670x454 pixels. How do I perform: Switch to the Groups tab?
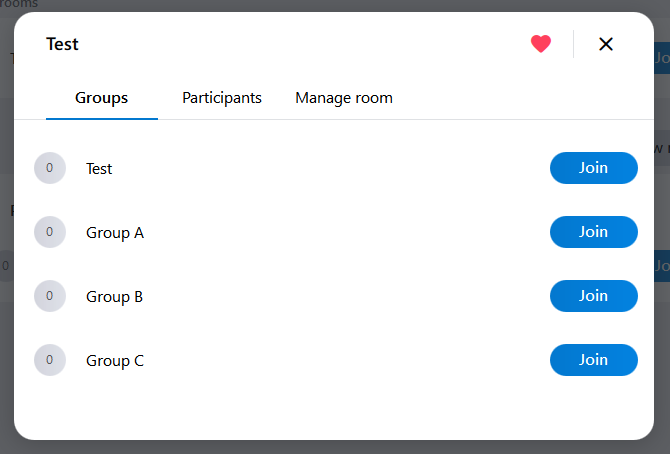(x=101, y=98)
